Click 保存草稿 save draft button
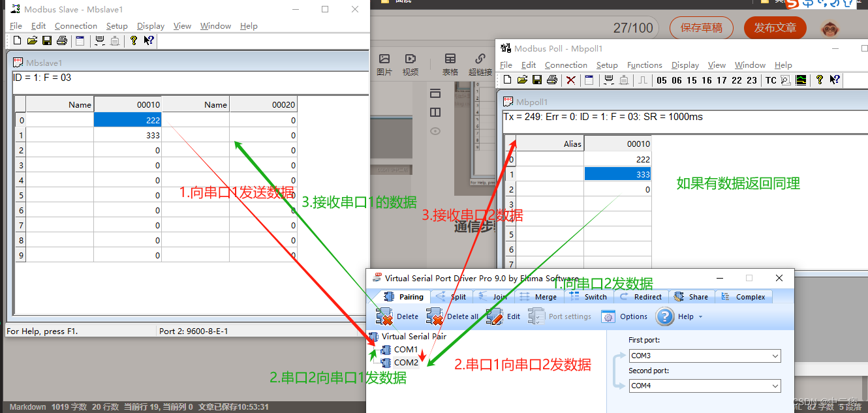 pos(702,28)
